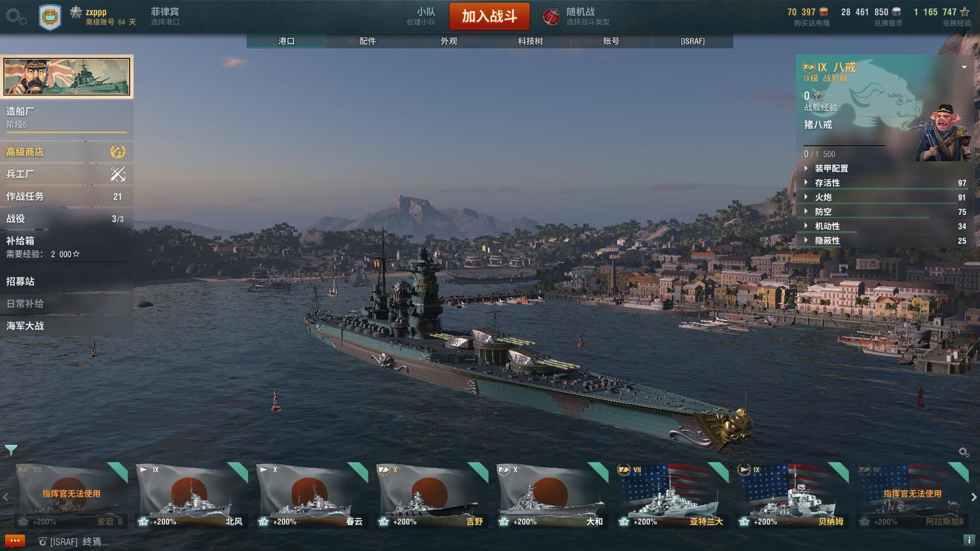This screenshot has width=980, height=551.
Task: Click the random battle type icon
Action: click(551, 17)
